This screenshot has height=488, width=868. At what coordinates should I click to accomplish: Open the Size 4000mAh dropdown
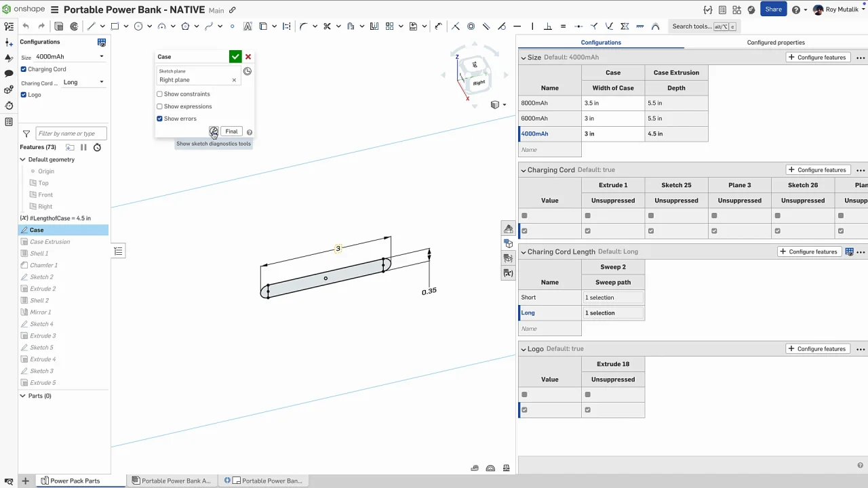(x=70, y=57)
